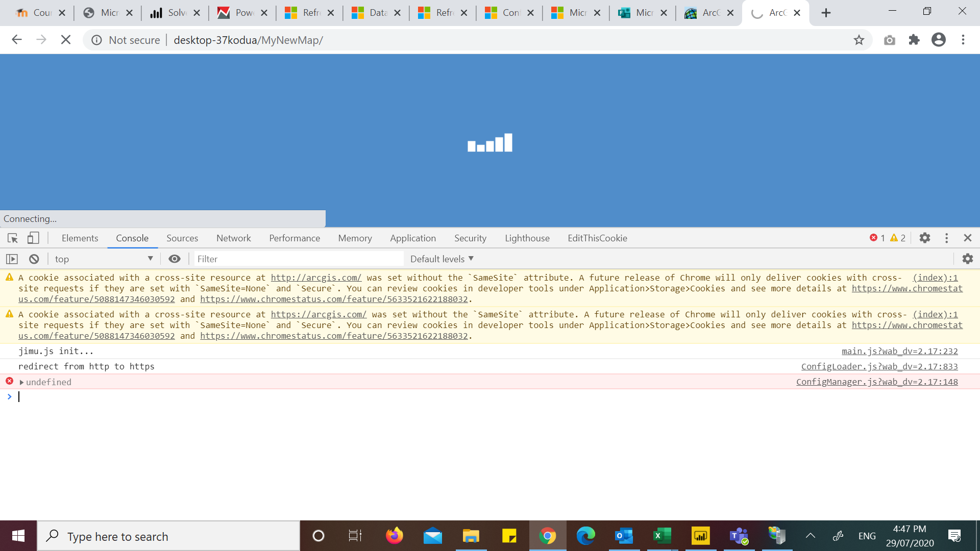980x551 pixels.
Task: Open Chrome extensions puzzle icon
Action: click(x=914, y=40)
